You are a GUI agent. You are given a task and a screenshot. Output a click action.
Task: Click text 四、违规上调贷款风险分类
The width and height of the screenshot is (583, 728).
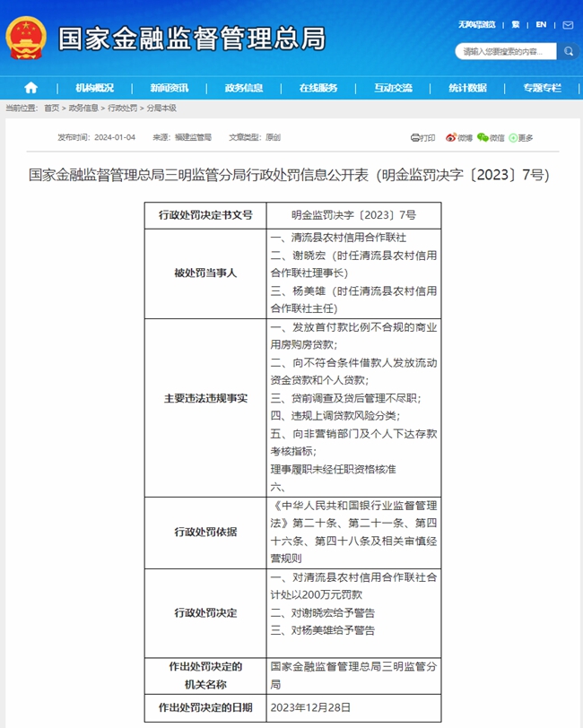tap(335, 416)
